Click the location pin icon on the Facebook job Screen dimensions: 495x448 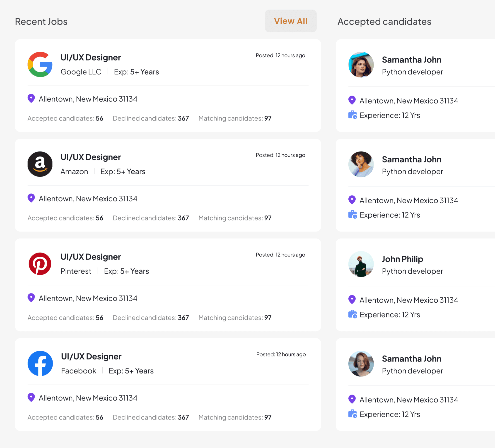(31, 397)
